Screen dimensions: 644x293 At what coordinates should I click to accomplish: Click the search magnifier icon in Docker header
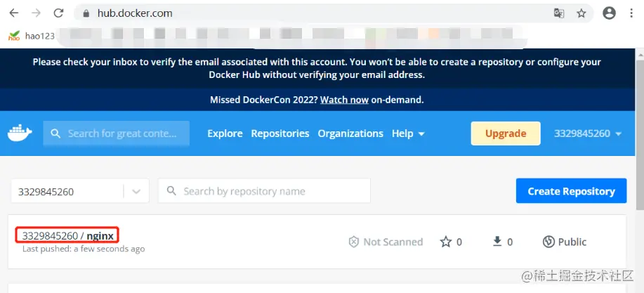point(55,134)
